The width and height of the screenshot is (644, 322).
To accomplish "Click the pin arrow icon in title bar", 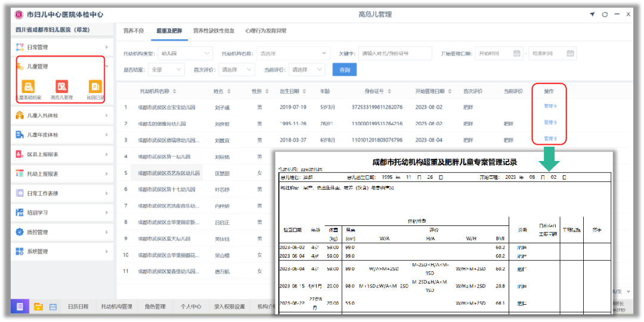I will pos(592,14).
